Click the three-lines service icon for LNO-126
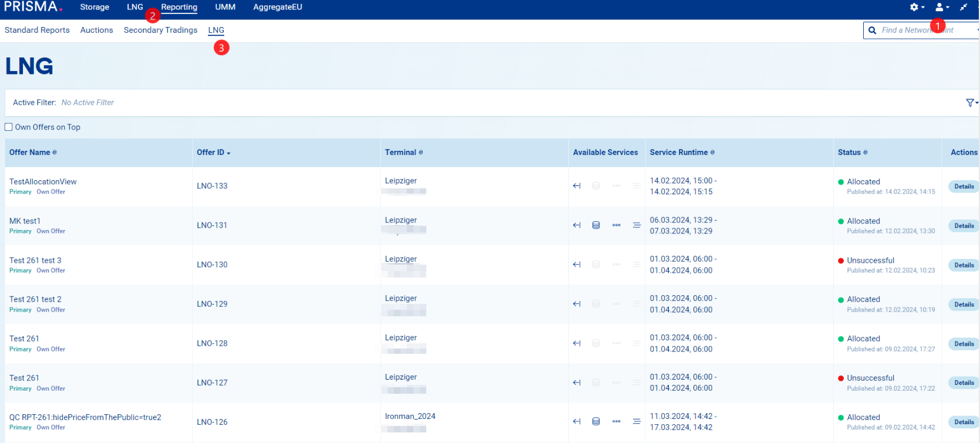Viewport: 980px width, 443px height. point(637,421)
